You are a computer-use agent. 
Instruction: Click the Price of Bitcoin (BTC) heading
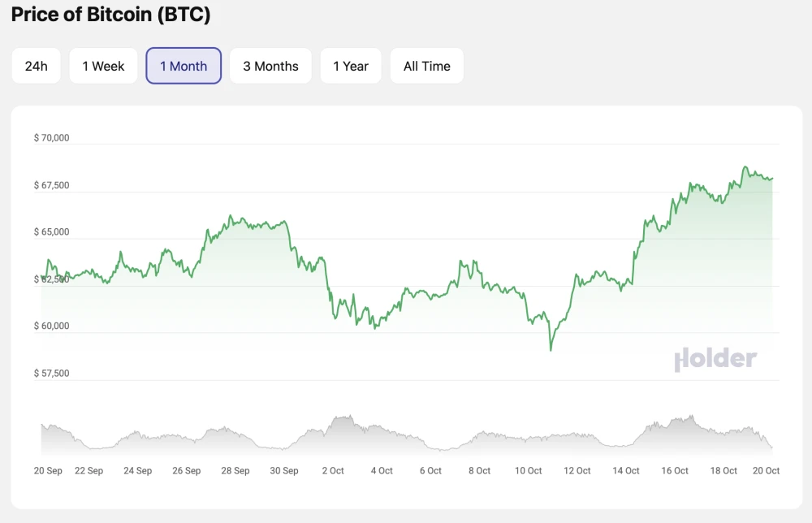(110, 15)
